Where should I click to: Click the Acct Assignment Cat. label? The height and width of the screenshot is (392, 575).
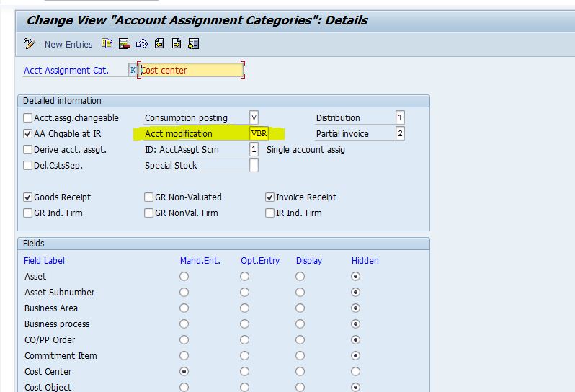coord(66,71)
